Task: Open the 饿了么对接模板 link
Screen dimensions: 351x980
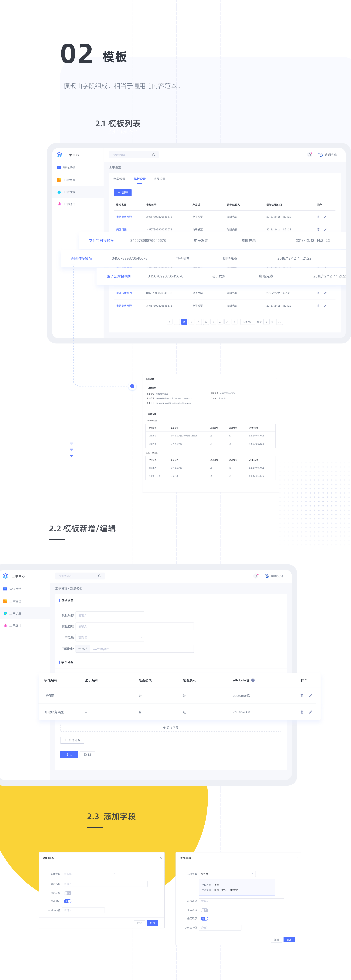Action: (119, 277)
